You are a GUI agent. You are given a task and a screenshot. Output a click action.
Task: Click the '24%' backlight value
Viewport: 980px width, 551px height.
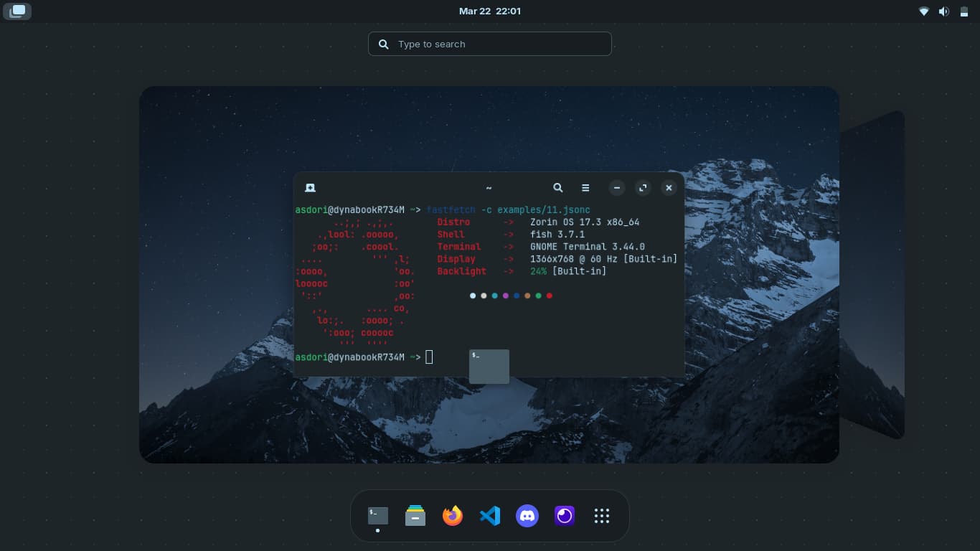click(x=538, y=271)
